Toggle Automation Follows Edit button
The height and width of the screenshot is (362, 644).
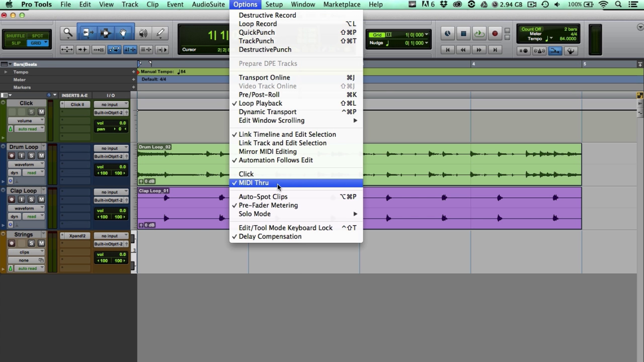pos(114,50)
